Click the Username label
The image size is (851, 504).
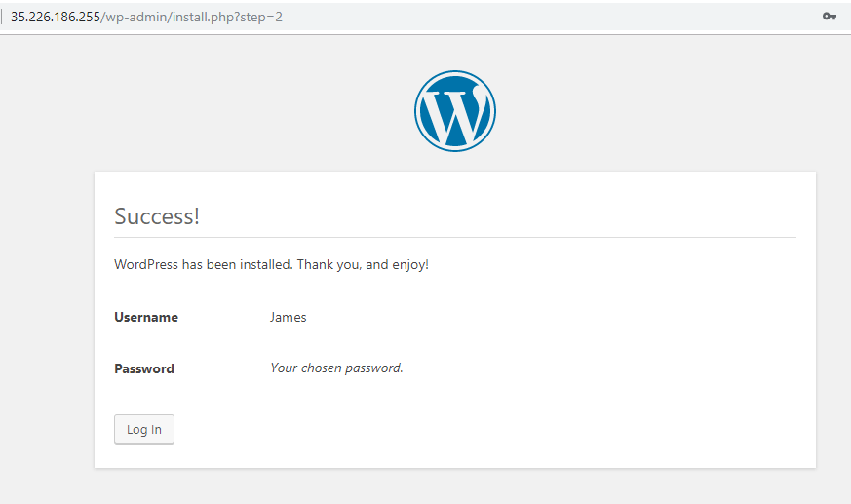[146, 317]
